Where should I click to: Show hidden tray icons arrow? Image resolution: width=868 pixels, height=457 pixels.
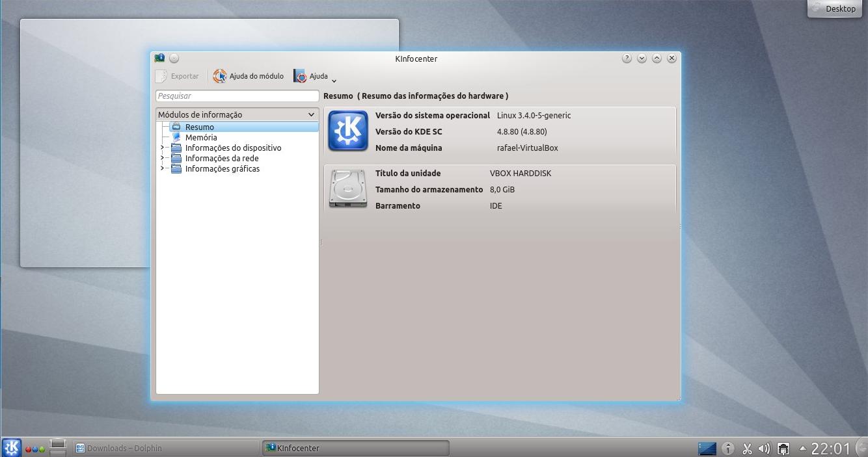(x=802, y=449)
